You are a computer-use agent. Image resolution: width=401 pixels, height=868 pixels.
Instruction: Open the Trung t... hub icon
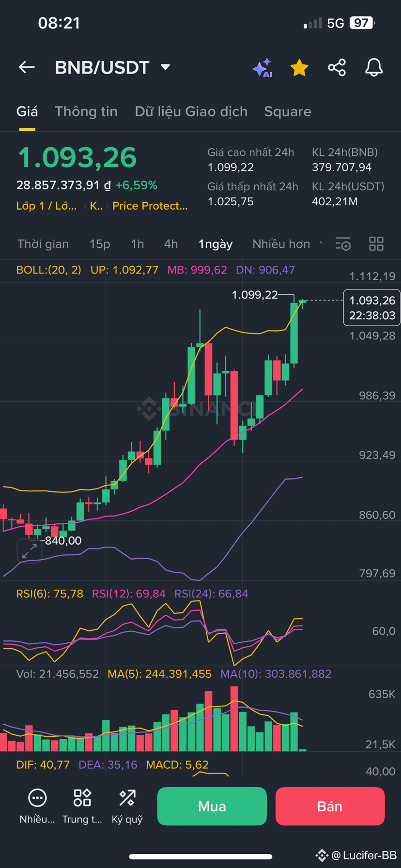(x=82, y=807)
